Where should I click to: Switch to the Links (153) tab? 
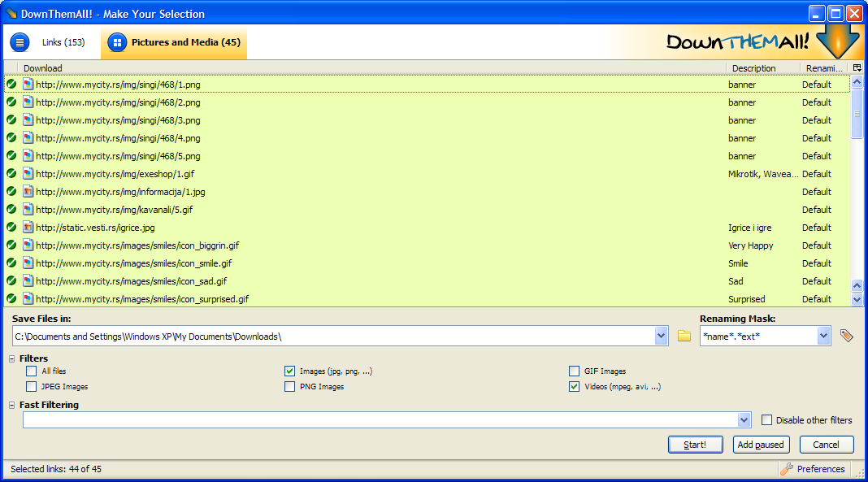pos(48,42)
